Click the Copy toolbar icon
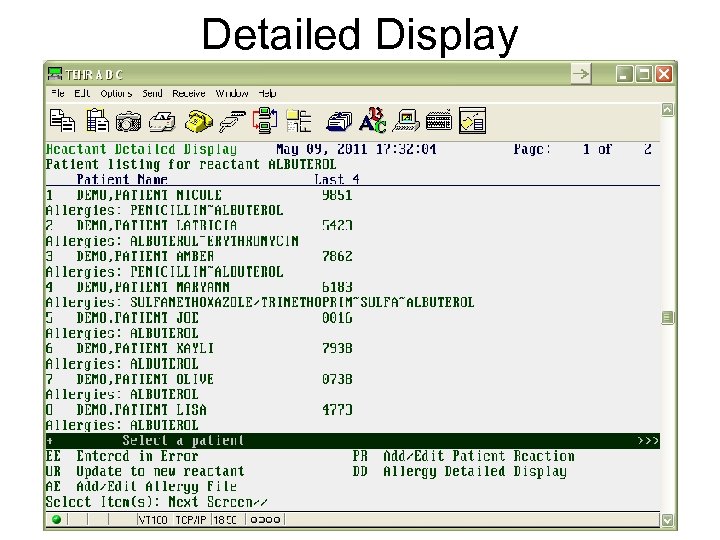 [62, 121]
